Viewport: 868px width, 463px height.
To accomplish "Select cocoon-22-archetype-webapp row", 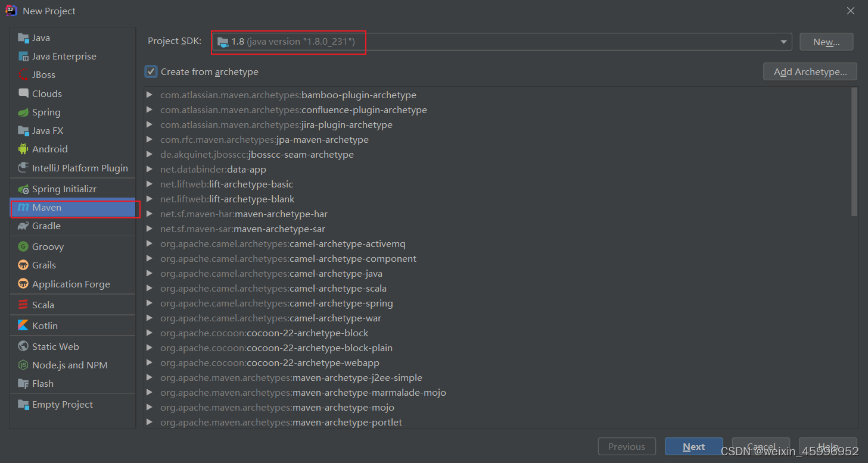I will click(497, 362).
